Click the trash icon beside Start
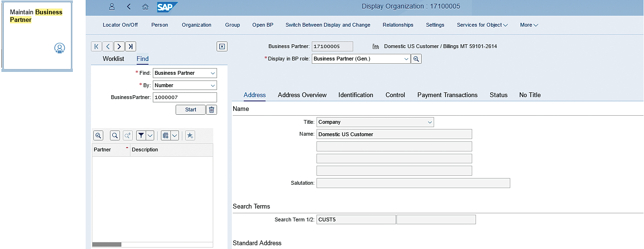The image size is (644, 249). [x=212, y=110]
